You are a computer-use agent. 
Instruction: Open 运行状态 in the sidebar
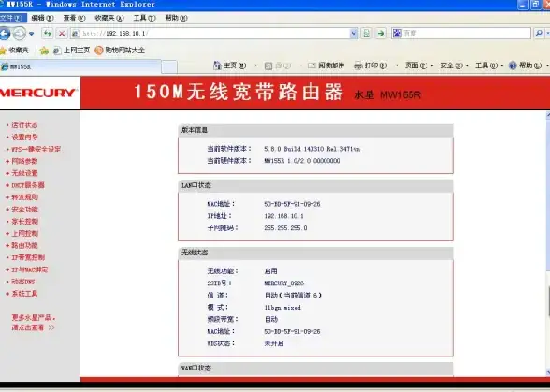point(24,125)
